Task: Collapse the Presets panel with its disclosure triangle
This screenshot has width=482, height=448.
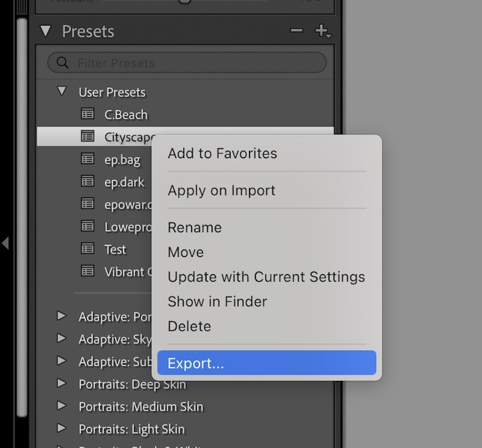Action: click(45, 31)
